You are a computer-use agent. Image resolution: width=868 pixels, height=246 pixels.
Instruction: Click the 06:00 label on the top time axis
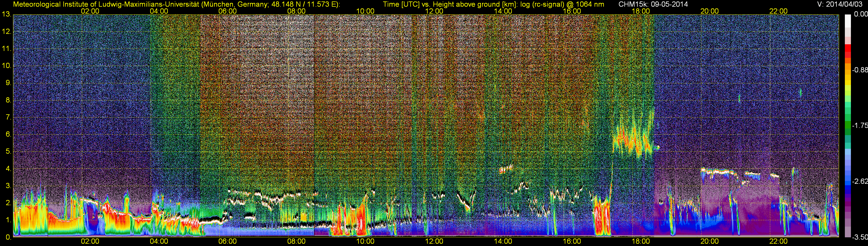tap(227, 11)
